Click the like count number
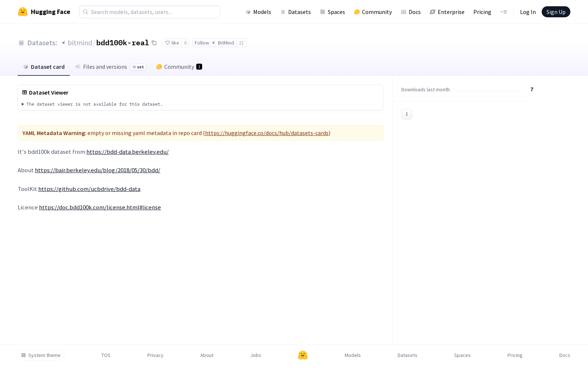This screenshot has height=368, width=588. point(186,43)
